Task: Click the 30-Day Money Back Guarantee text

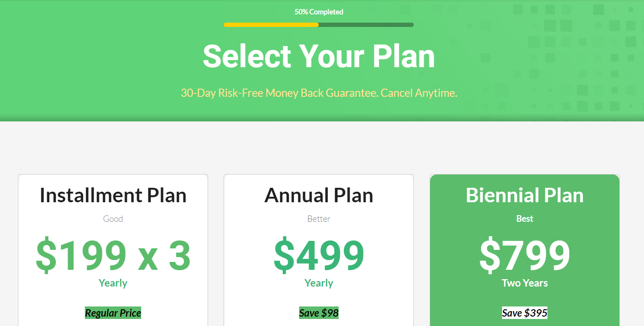Action: pyautogui.click(x=319, y=93)
